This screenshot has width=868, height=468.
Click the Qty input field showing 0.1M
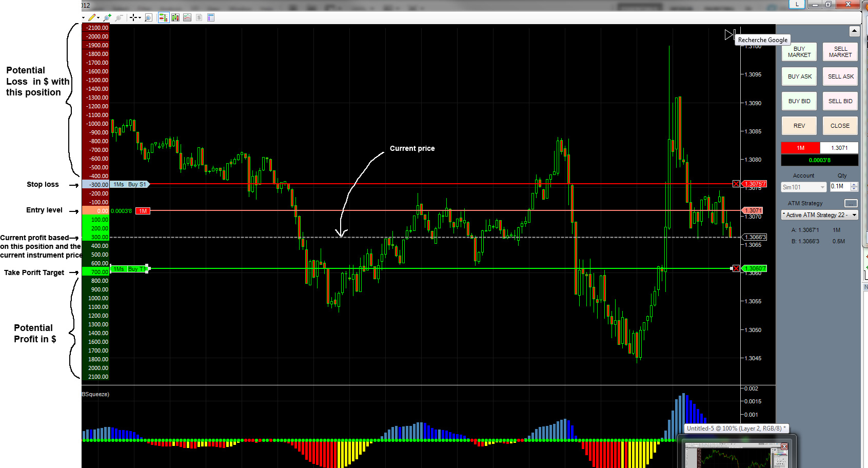click(x=840, y=187)
